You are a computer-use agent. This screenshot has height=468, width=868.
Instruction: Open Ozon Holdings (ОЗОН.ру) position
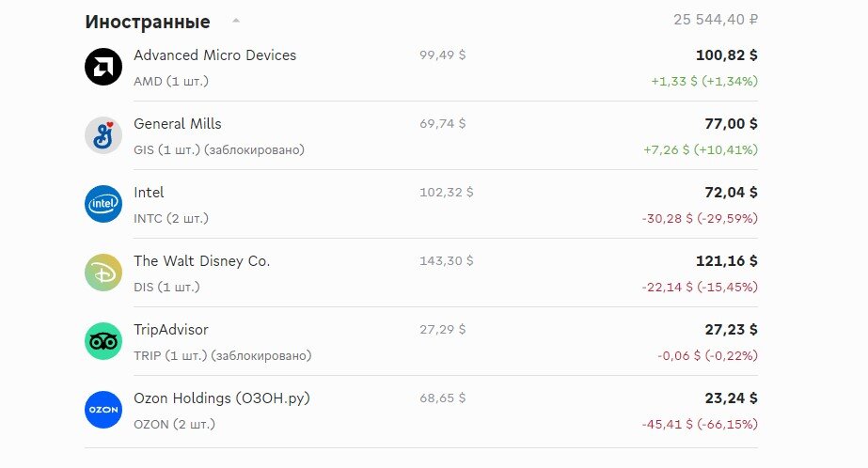pyautogui.click(x=221, y=398)
